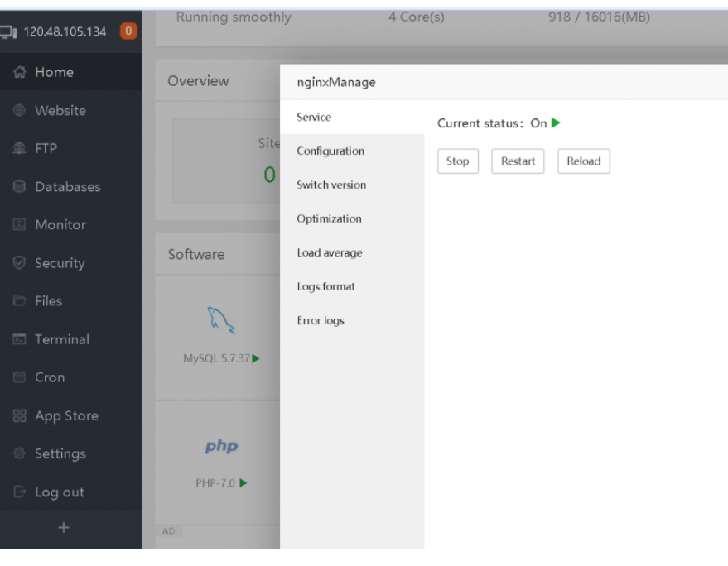The image size is (728, 566).
Task: Click the Security shield icon
Action: 20,263
